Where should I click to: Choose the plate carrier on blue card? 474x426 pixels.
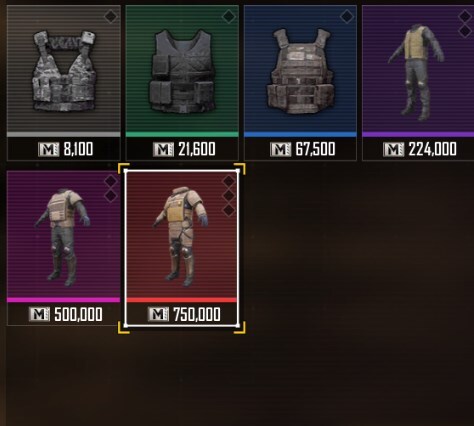pos(300,83)
